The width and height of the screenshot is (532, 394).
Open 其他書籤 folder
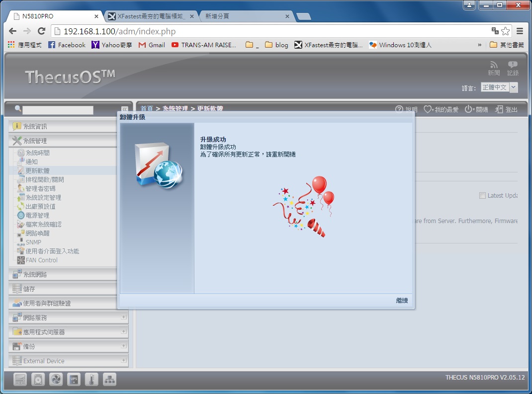point(507,45)
